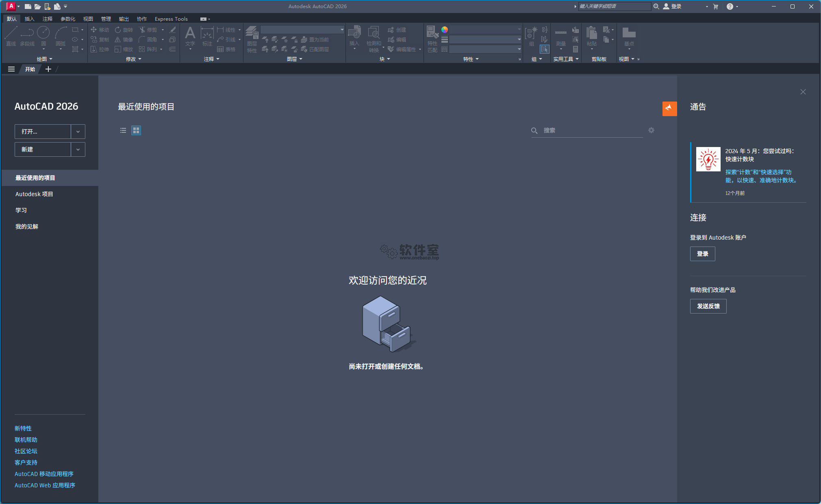The width and height of the screenshot is (821, 504).
Task: Click the new drawing plus tab button
Action: [48, 69]
